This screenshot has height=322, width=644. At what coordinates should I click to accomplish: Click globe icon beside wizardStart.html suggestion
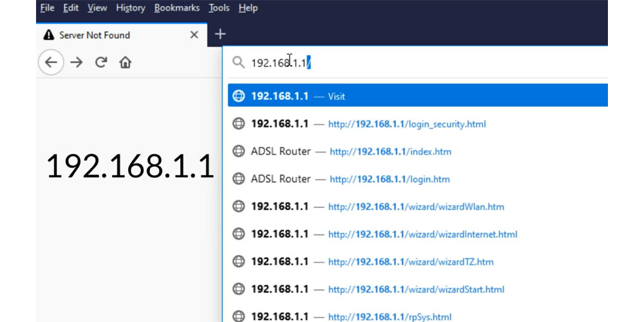[239, 289]
